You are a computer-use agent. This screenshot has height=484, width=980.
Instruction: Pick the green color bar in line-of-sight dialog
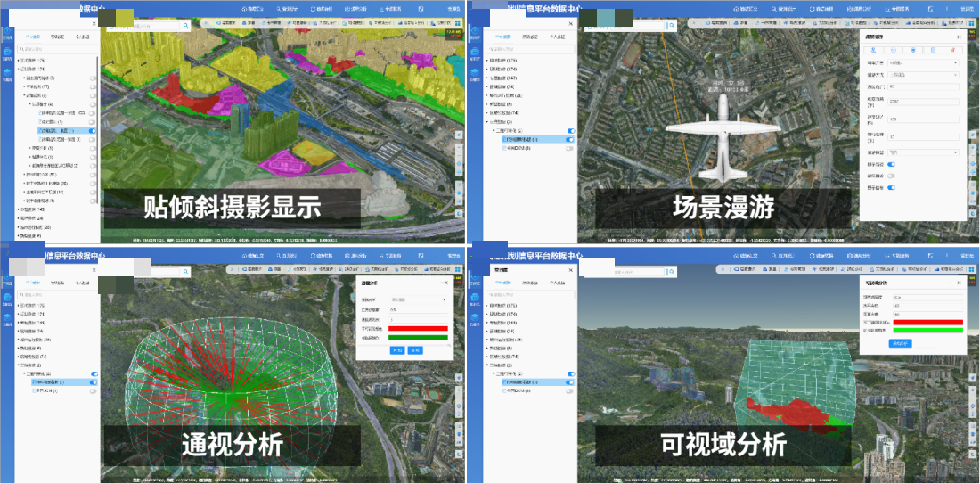(418, 338)
